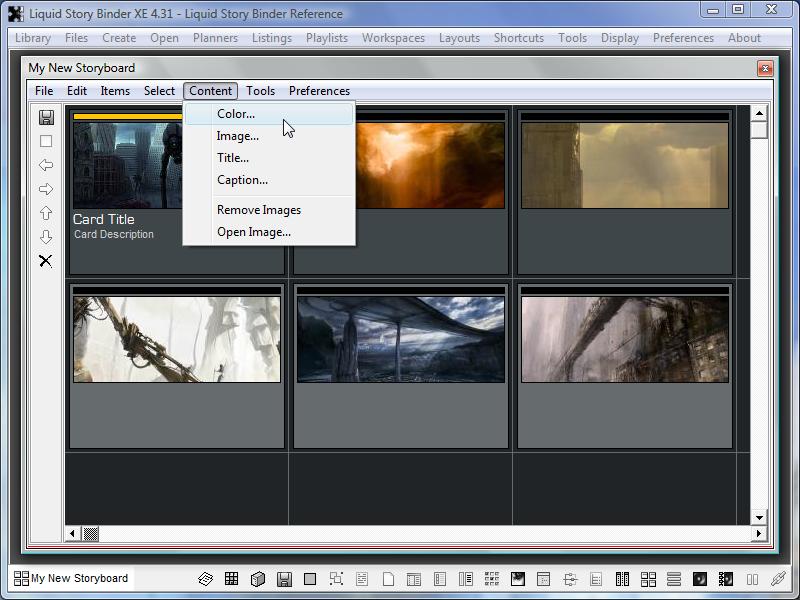Select Remove Images menu entry

[259, 210]
